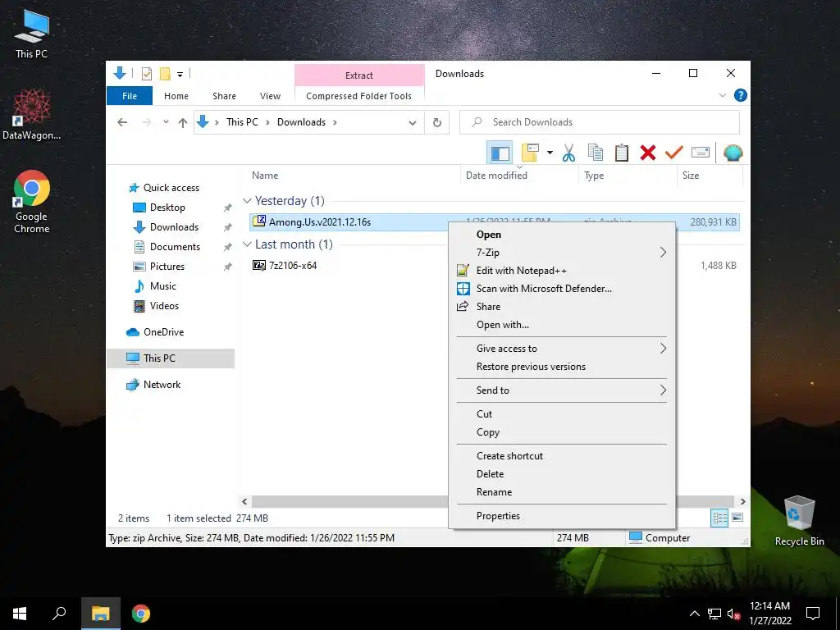Screen dimensions: 840x630
Task: Select Music in navigation pane
Action: pyautogui.click(x=163, y=286)
